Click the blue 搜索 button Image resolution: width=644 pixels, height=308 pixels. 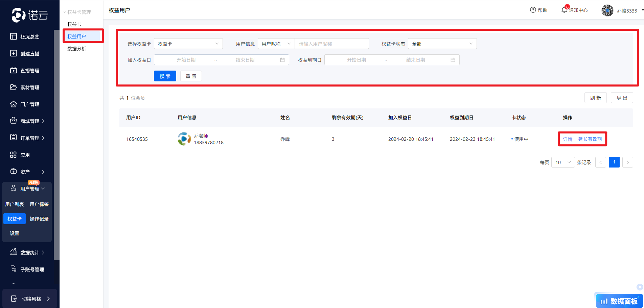tap(165, 76)
